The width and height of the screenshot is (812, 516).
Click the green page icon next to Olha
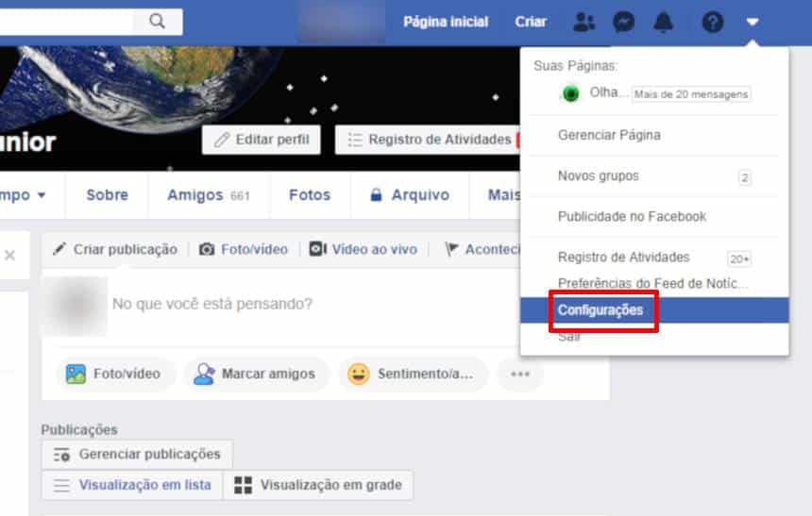point(571,93)
